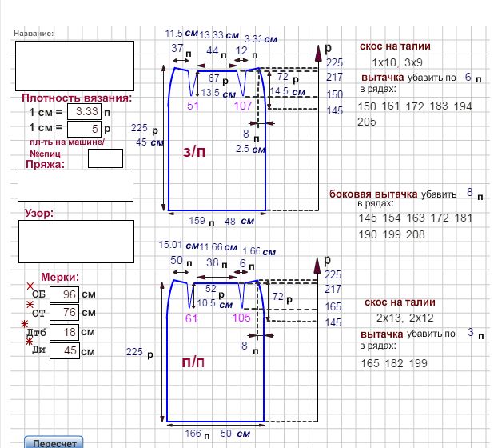Click inside the Узор text area

tap(75, 241)
